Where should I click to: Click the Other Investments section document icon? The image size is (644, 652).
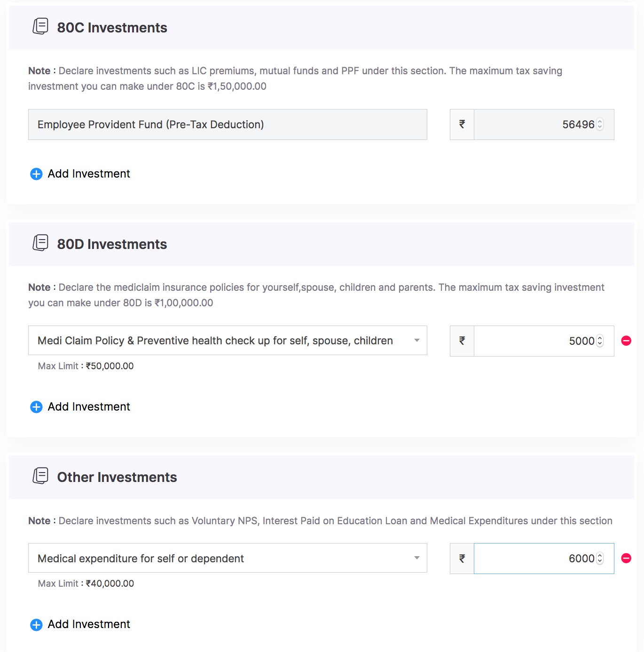tap(40, 476)
